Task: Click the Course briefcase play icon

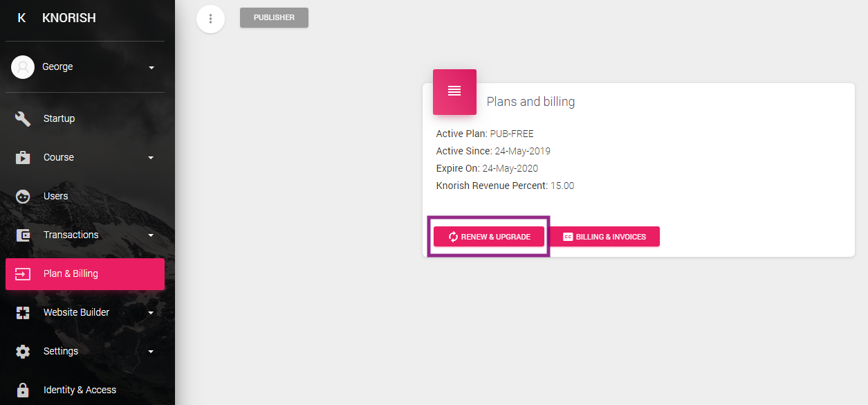Action: pos(23,158)
